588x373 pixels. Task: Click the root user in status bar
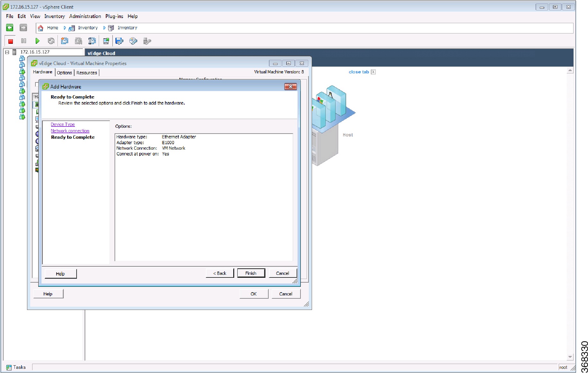tap(563, 367)
